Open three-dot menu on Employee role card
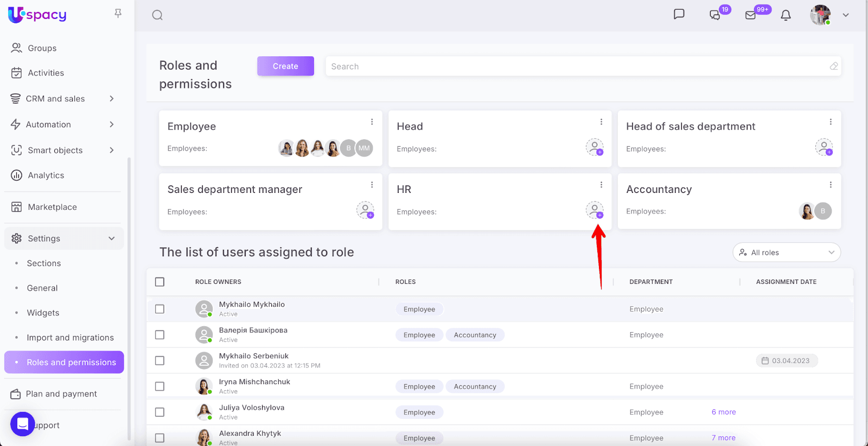Viewport: 868px width, 446px height. coord(372,122)
